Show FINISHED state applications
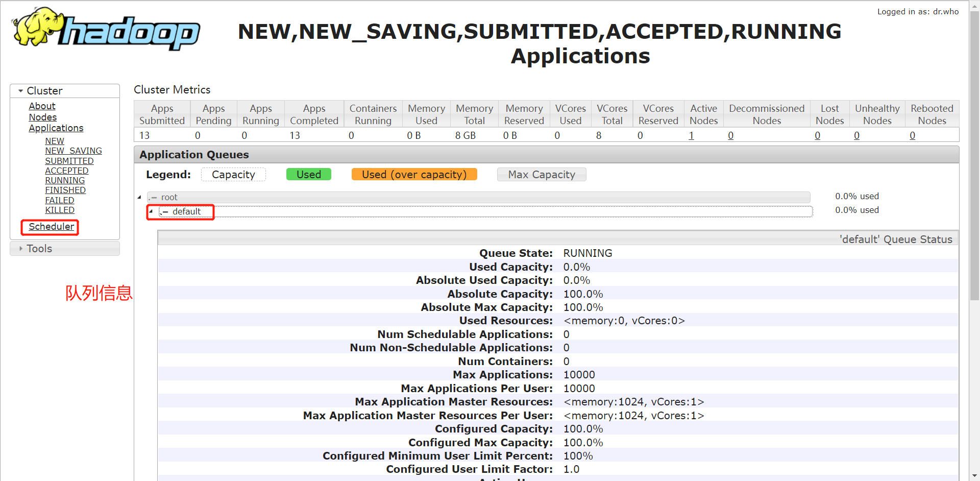 [65, 190]
